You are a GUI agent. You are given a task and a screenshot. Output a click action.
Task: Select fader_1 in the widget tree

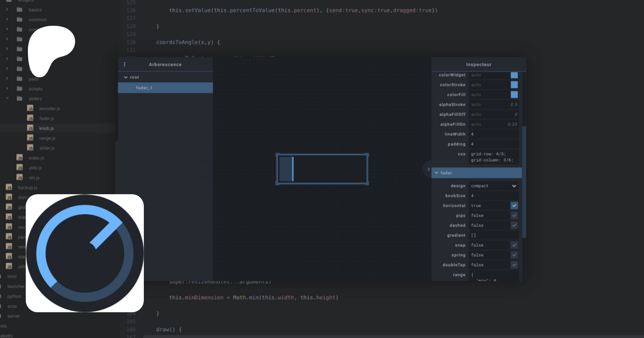144,88
